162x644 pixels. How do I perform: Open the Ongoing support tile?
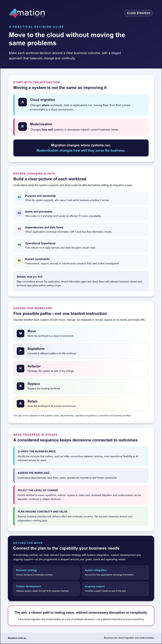pos(115,589)
